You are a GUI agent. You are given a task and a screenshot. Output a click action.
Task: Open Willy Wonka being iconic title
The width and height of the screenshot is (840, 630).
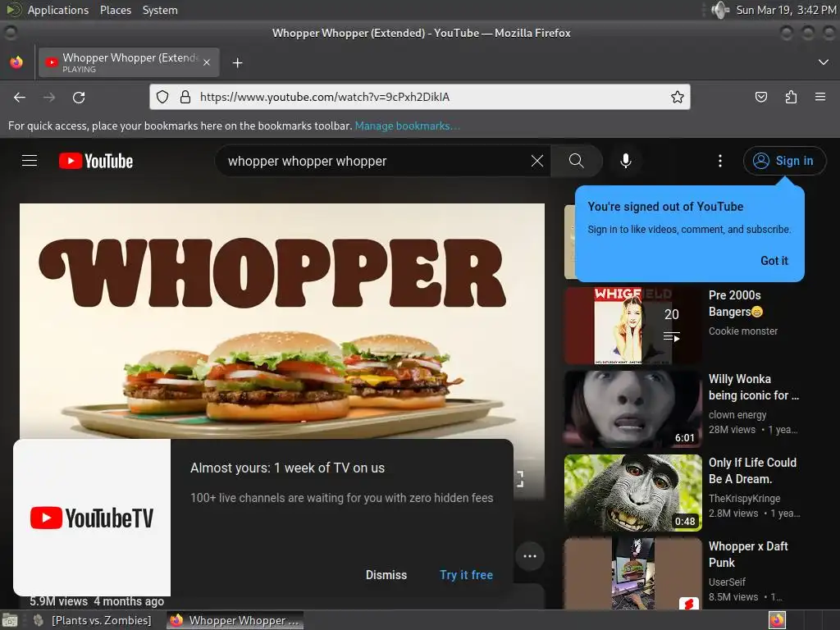click(753, 387)
